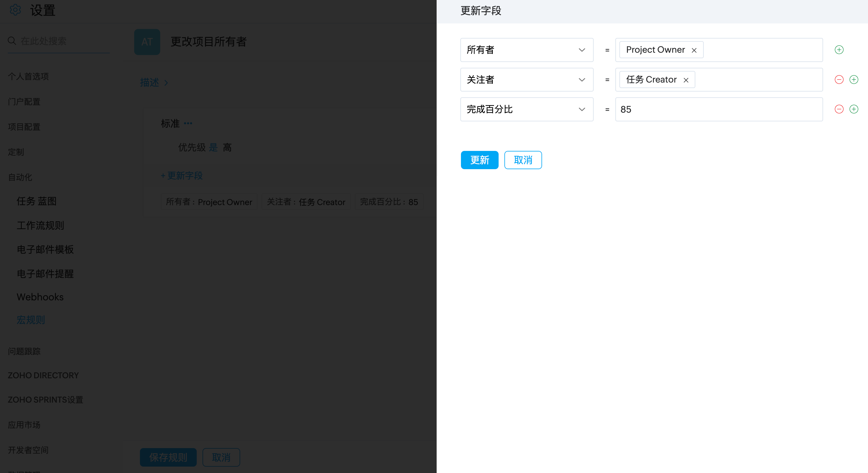Click the plus icon beside the 所有者 row
The width and height of the screenshot is (868, 473).
(839, 50)
